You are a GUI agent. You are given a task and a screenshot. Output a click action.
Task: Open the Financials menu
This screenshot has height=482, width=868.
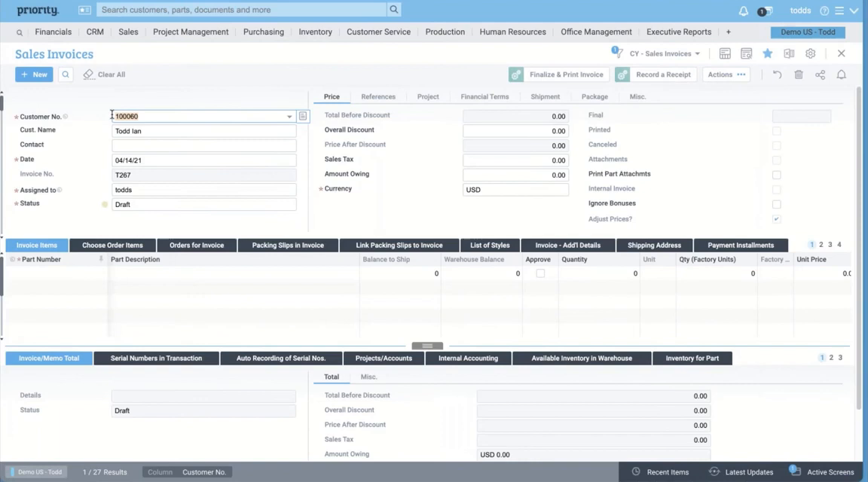point(53,32)
